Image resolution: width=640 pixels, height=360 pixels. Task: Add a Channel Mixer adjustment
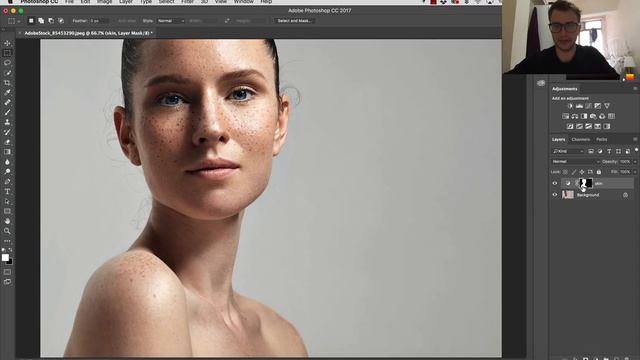click(x=602, y=116)
